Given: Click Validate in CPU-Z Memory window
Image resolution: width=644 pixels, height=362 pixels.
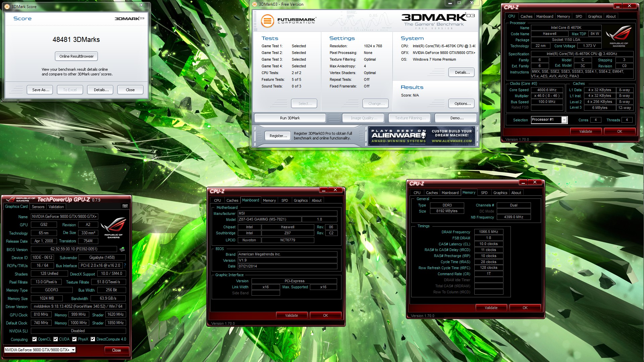Looking at the screenshot, I should click(x=491, y=308).
